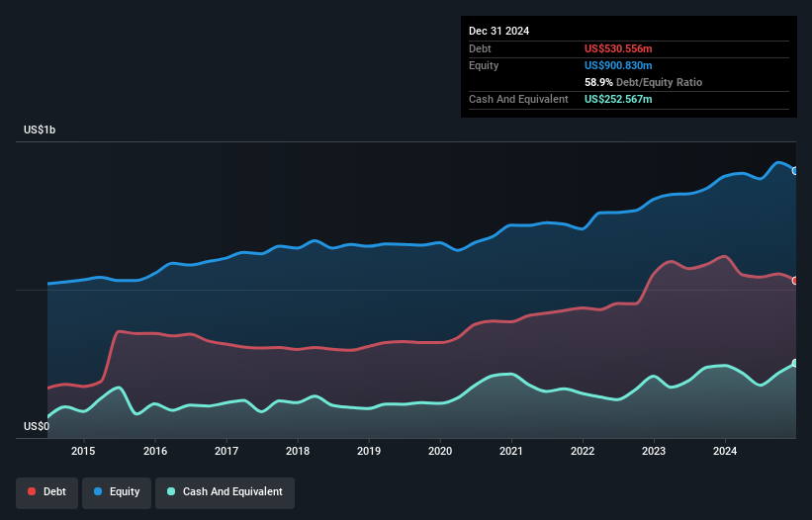Click the US$0 y-axis label
Image resolution: width=812 pixels, height=520 pixels.
pyautogui.click(x=37, y=426)
